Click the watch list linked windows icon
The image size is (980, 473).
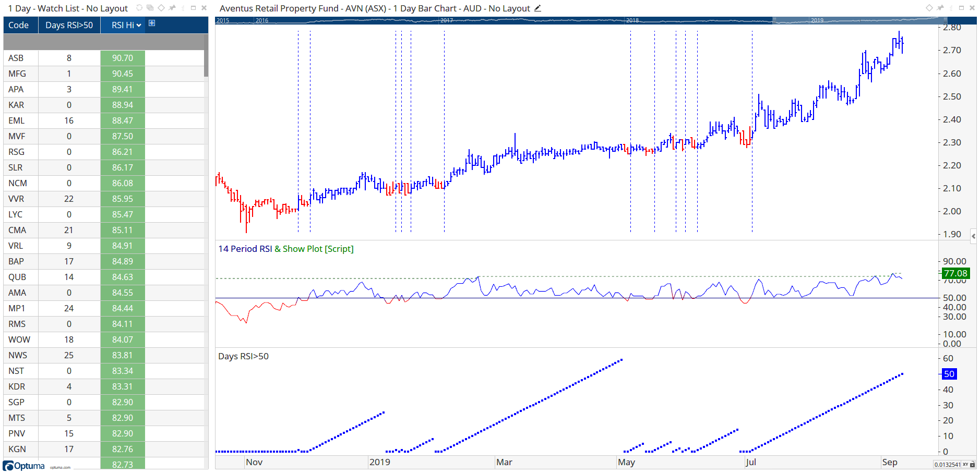coord(150,8)
